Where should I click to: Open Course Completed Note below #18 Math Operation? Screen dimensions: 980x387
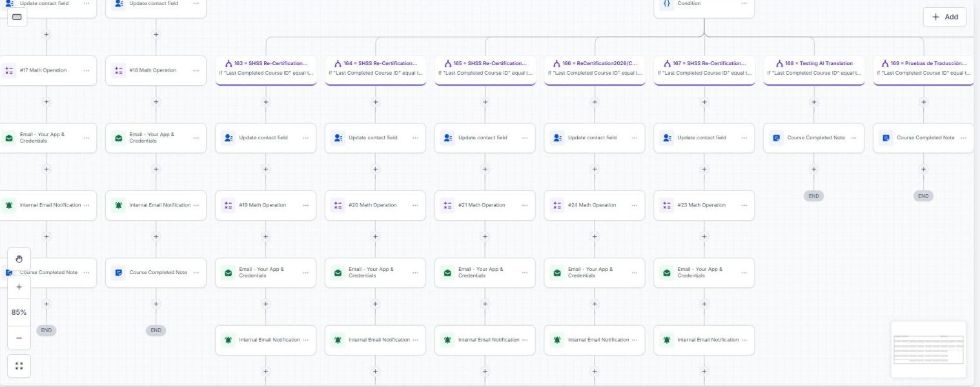pos(156,273)
